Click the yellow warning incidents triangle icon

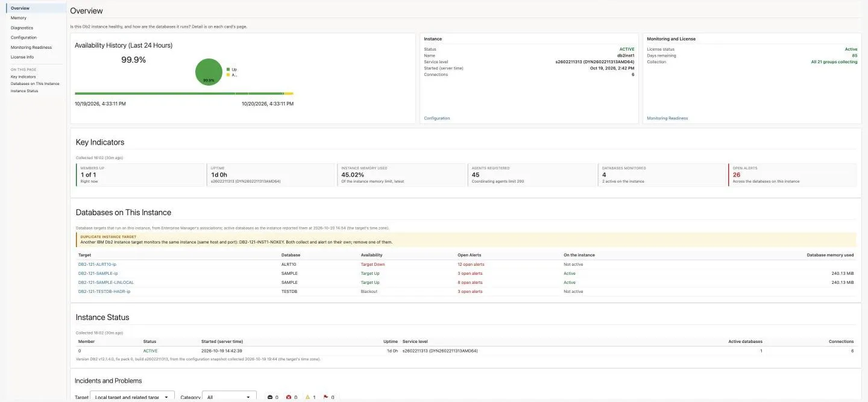(307, 397)
